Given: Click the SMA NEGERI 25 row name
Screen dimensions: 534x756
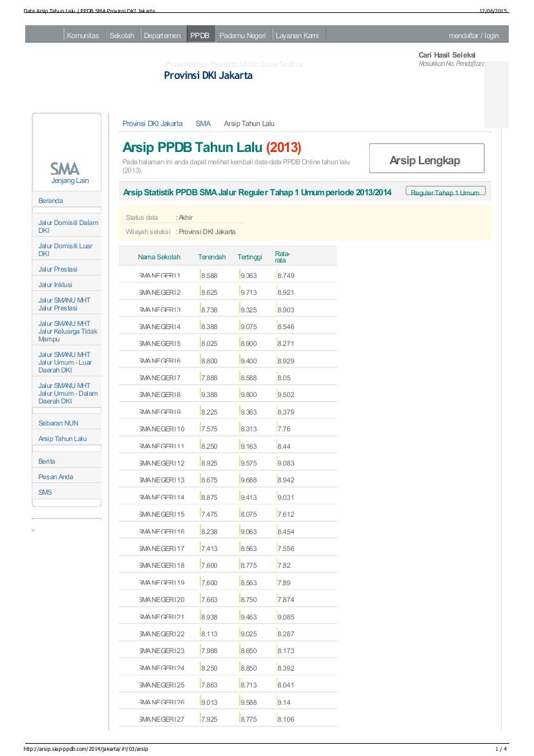Looking at the screenshot, I should click(162, 685).
